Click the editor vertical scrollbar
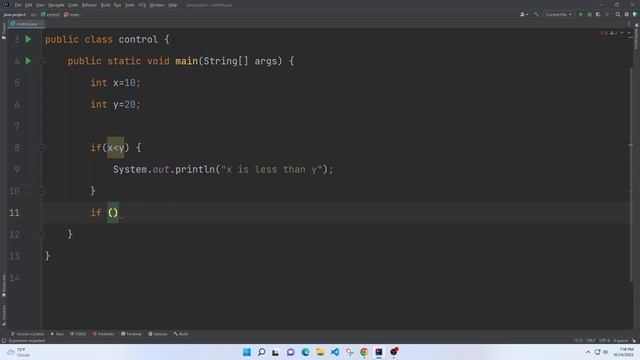This screenshot has width=640, height=360. click(x=631, y=176)
